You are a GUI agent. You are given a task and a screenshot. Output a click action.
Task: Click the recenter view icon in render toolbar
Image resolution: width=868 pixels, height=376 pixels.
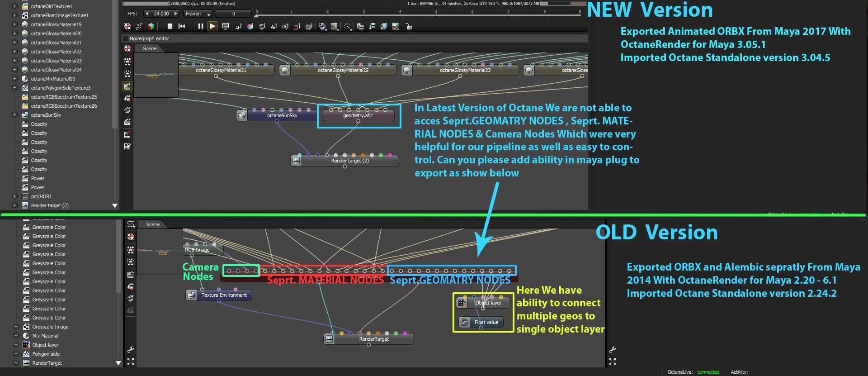click(x=127, y=26)
